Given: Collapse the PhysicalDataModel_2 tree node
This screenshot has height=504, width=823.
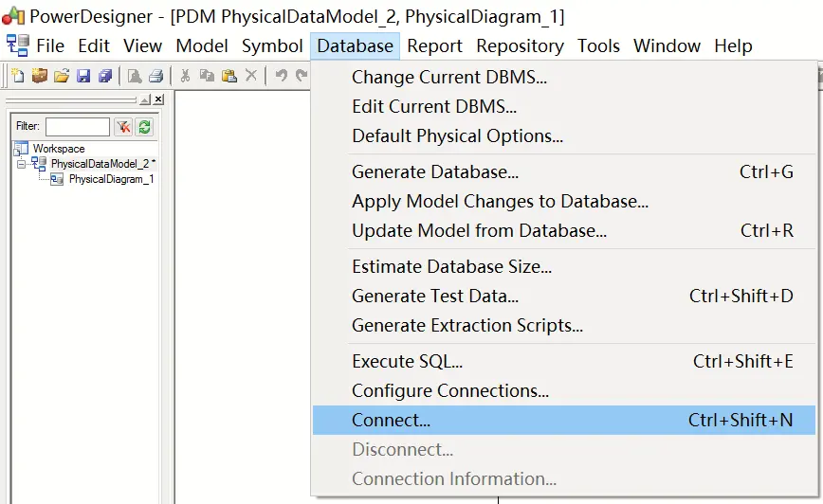Looking at the screenshot, I should pyautogui.click(x=21, y=164).
